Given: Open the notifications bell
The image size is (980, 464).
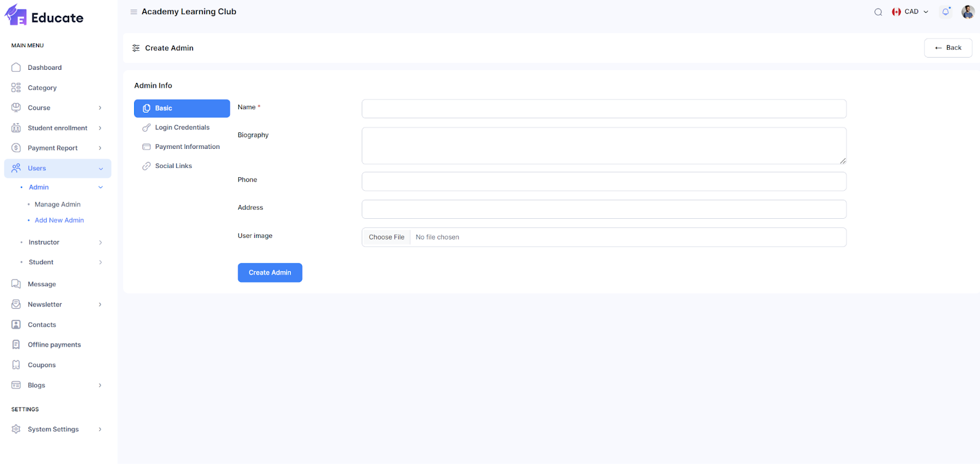Looking at the screenshot, I should [x=946, y=12].
